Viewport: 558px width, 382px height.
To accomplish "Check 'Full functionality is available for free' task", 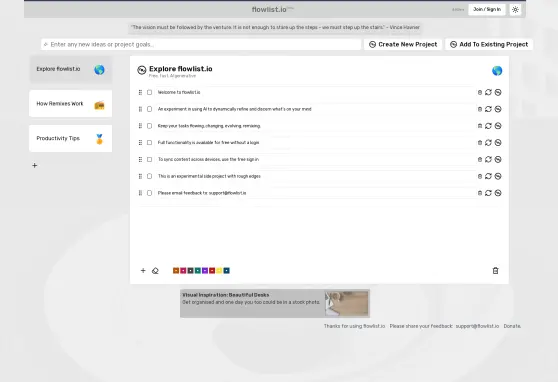I will (149, 142).
